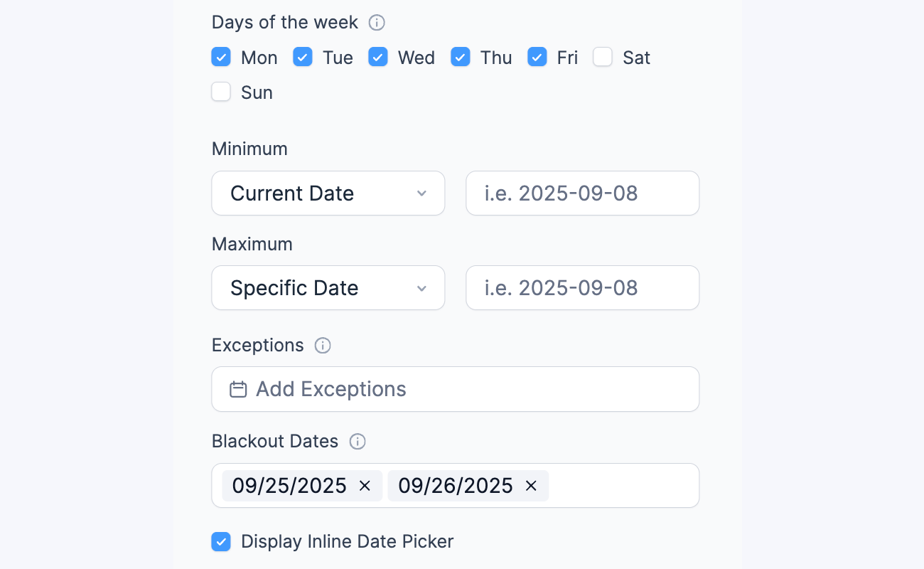Uncheck the Mon checkbox
The height and width of the screenshot is (569, 924).
pos(221,57)
